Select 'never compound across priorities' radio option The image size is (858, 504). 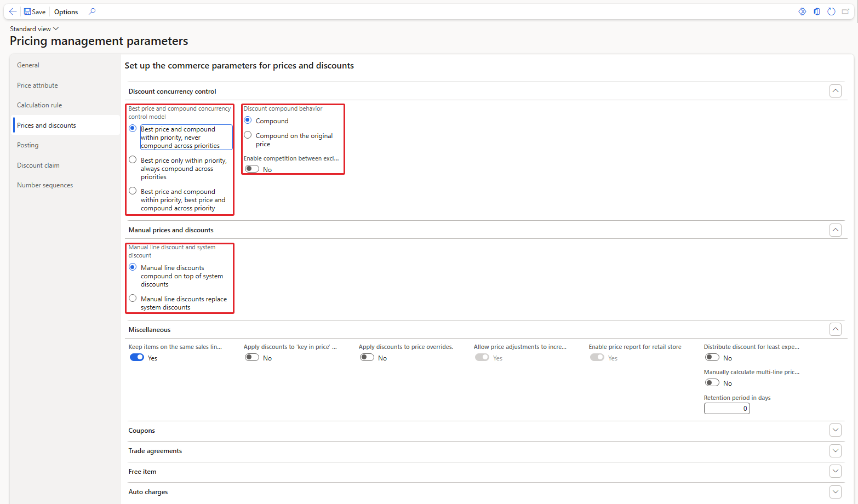133,128
